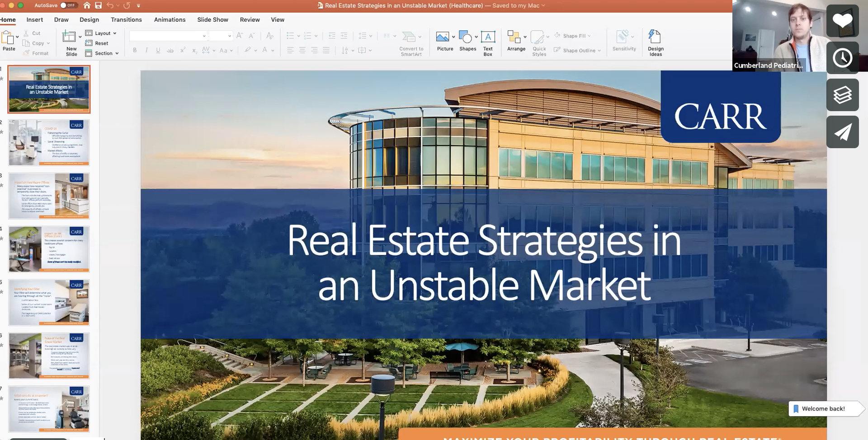Decrease the list indent level
The width and height of the screenshot is (868, 440).
tap(332, 36)
